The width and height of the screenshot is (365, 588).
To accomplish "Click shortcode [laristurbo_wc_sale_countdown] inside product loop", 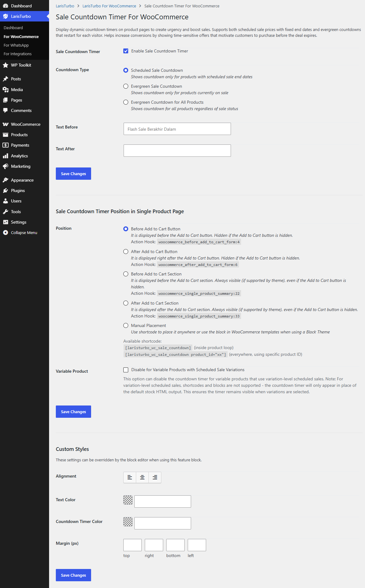I will pyautogui.click(x=158, y=348).
